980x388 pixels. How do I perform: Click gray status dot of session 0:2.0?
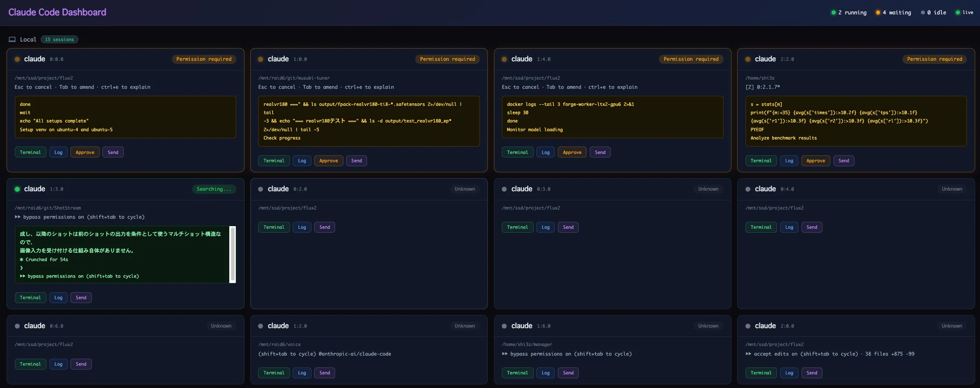tap(260, 189)
